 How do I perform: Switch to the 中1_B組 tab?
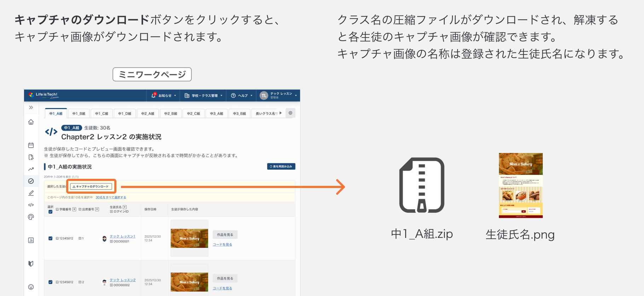79,113
